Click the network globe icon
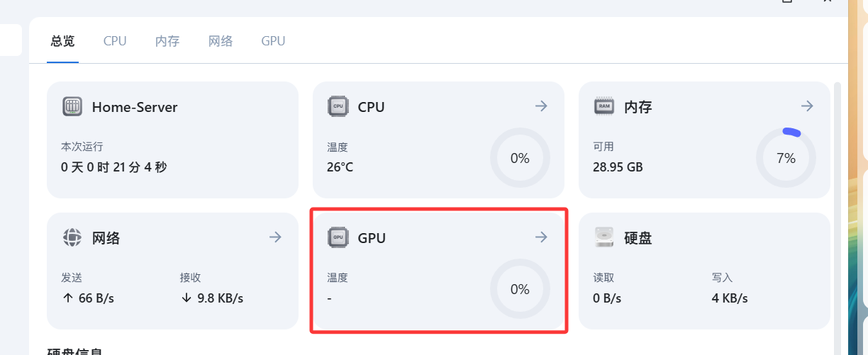The height and width of the screenshot is (355, 868). pyautogui.click(x=72, y=237)
